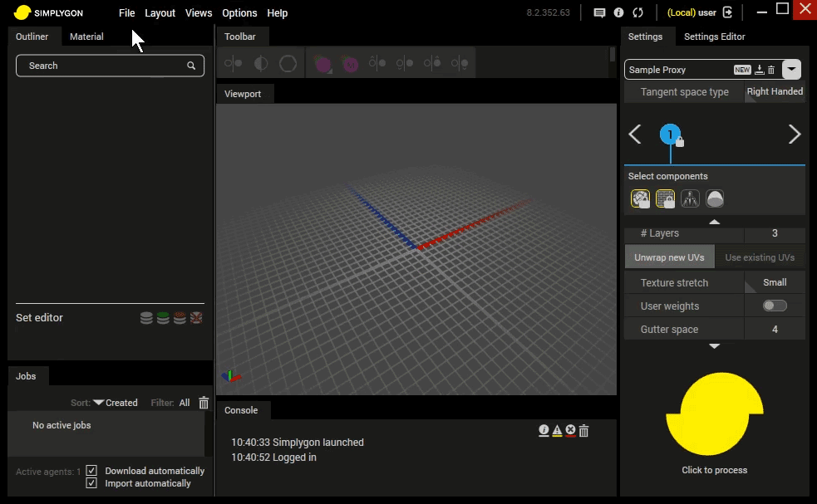Click the last compare icon in the toolbar
This screenshot has width=817, height=504.
[x=460, y=64]
